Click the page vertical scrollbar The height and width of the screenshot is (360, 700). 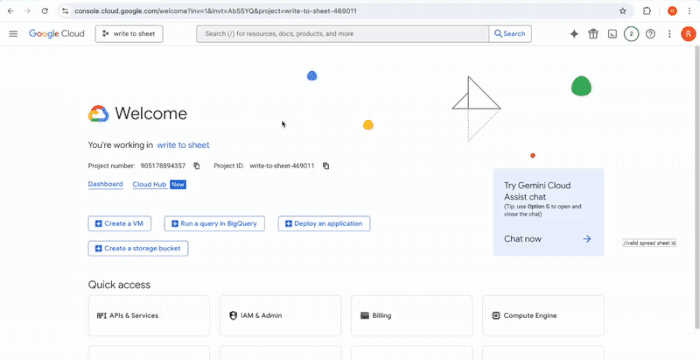[x=697, y=188]
